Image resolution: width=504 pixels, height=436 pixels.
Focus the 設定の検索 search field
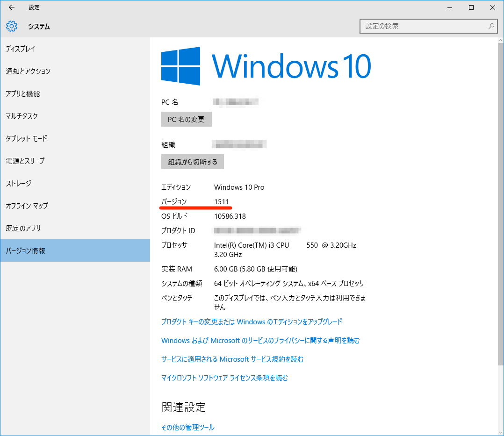428,26
